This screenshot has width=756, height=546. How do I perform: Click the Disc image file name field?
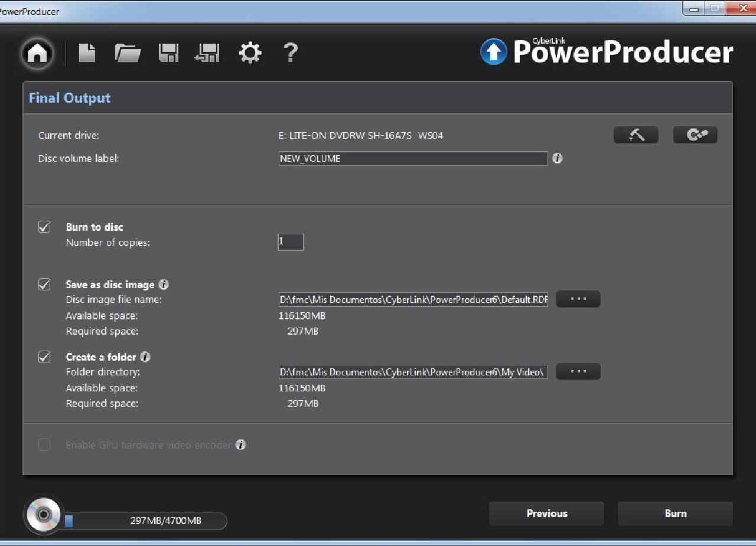click(413, 299)
